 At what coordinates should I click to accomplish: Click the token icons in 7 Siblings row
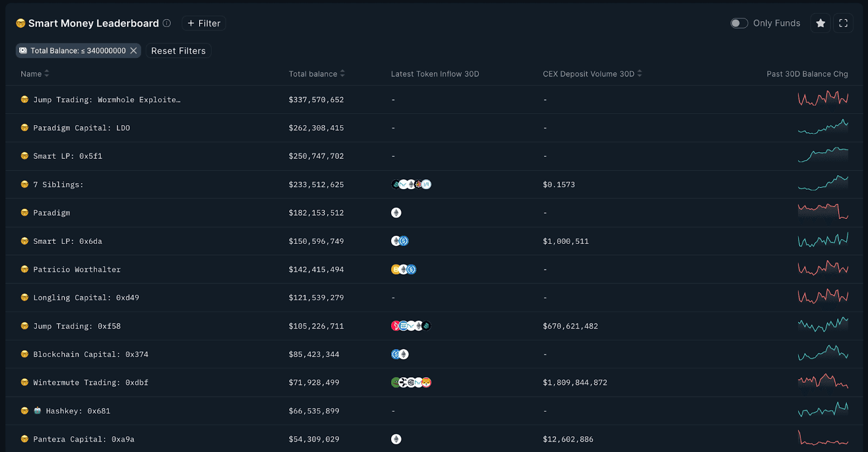point(411,184)
